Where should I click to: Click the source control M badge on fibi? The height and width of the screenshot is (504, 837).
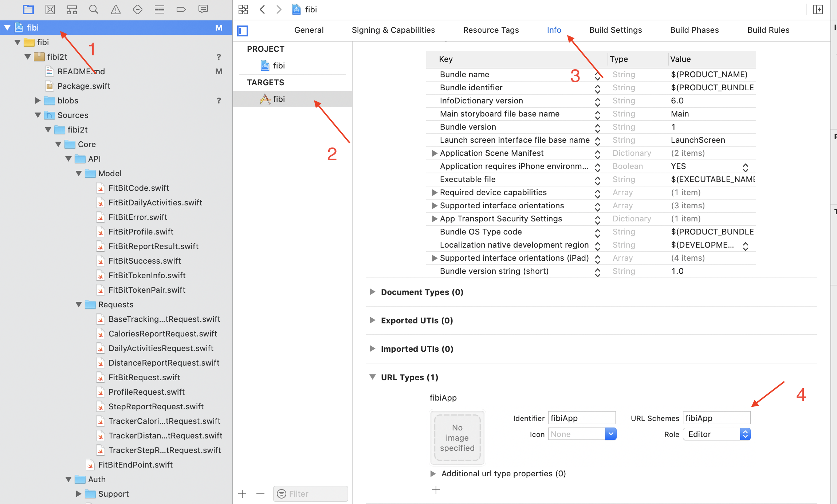coord(218,28)
